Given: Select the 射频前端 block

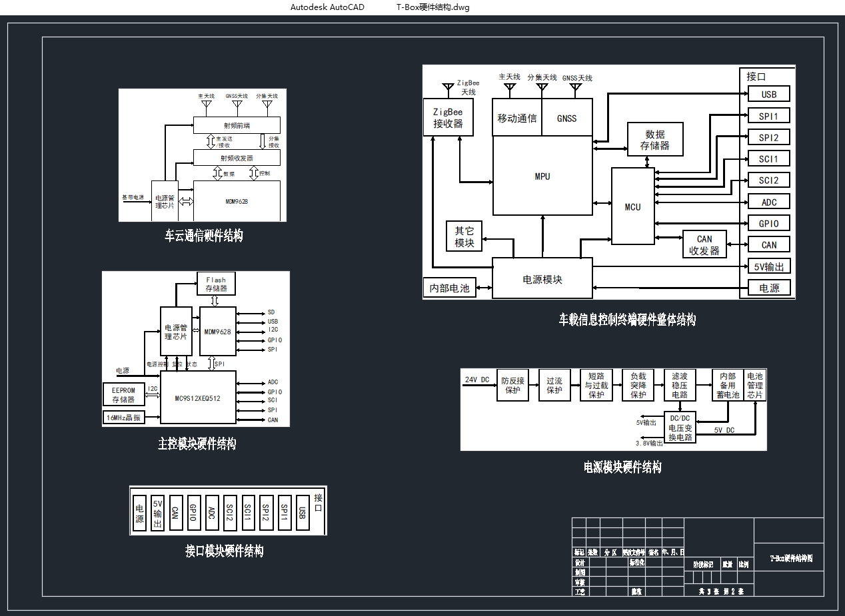Looking at the screenshot, I should click(x=237, y=125).
